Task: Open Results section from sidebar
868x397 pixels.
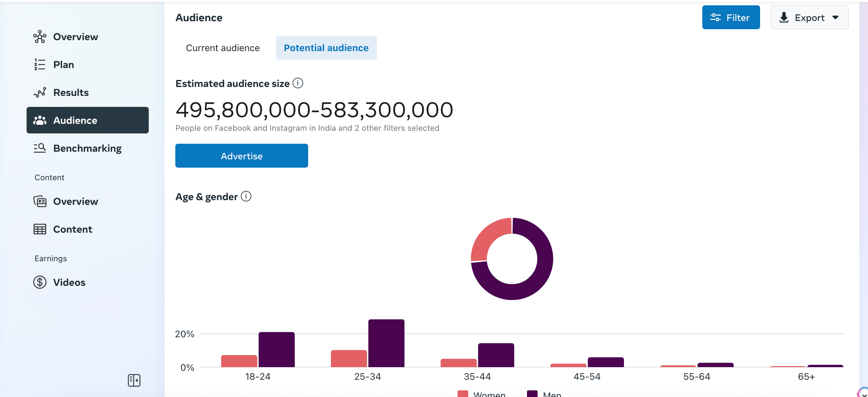Action: point(88,92)
